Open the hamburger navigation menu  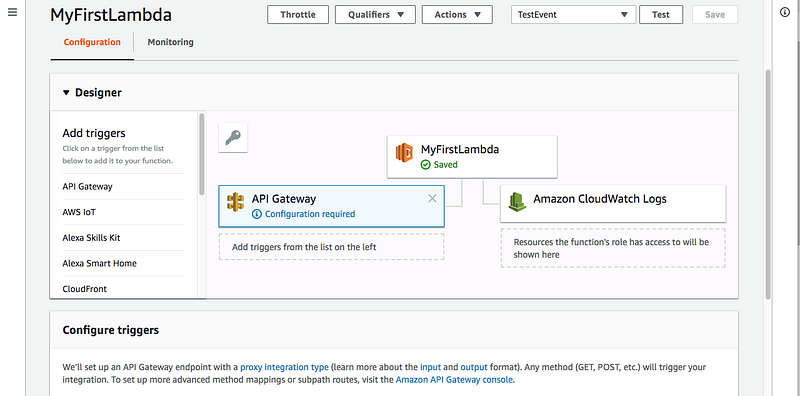(13, 13)
